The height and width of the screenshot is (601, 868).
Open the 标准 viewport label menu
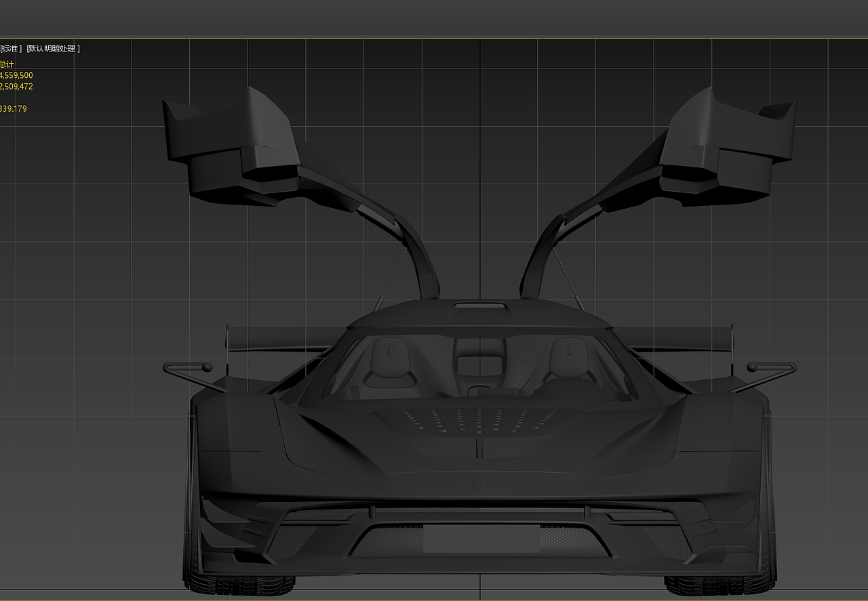coord(10,49)
